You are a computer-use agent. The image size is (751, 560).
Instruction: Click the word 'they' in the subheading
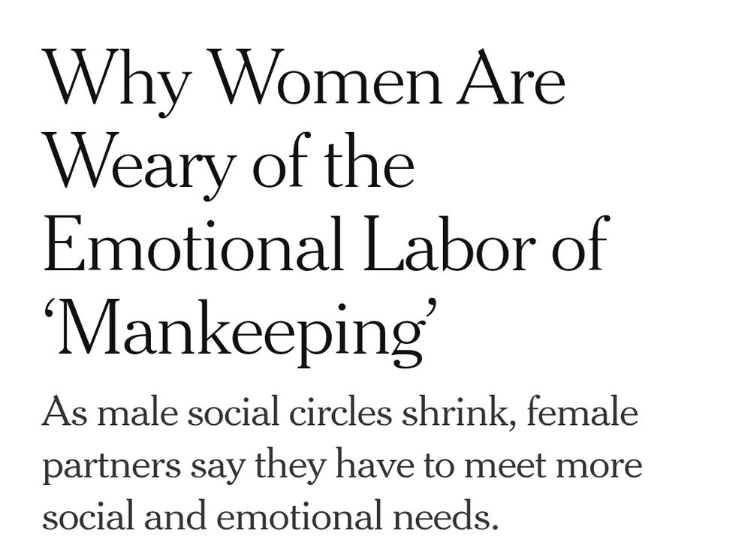(x=290, y=465)
